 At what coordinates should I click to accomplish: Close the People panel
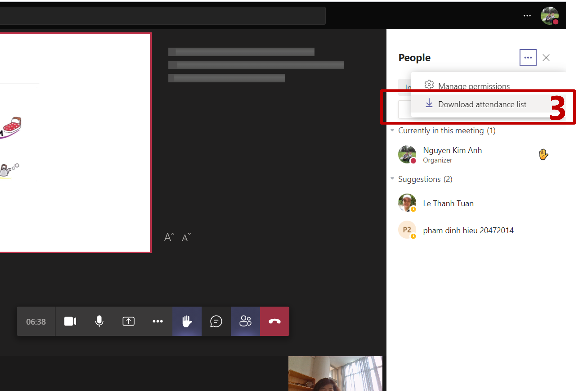tap(546, 58)
